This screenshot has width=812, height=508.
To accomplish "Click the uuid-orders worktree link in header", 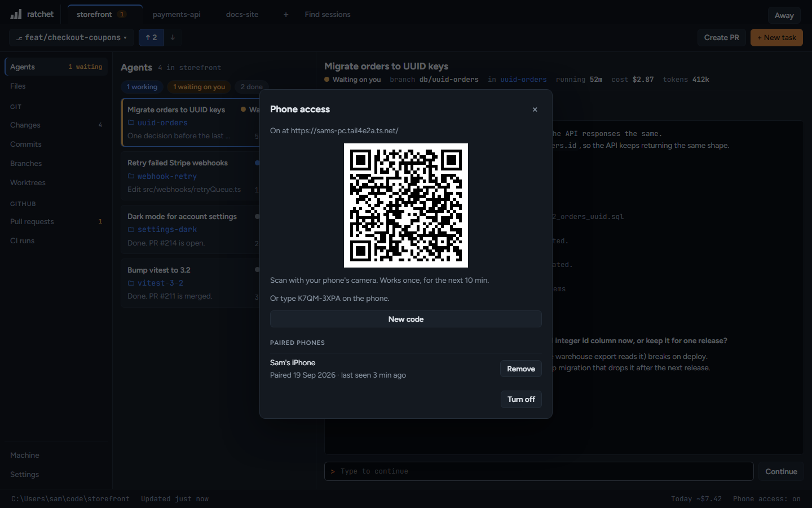I will [x=523, y=80].
